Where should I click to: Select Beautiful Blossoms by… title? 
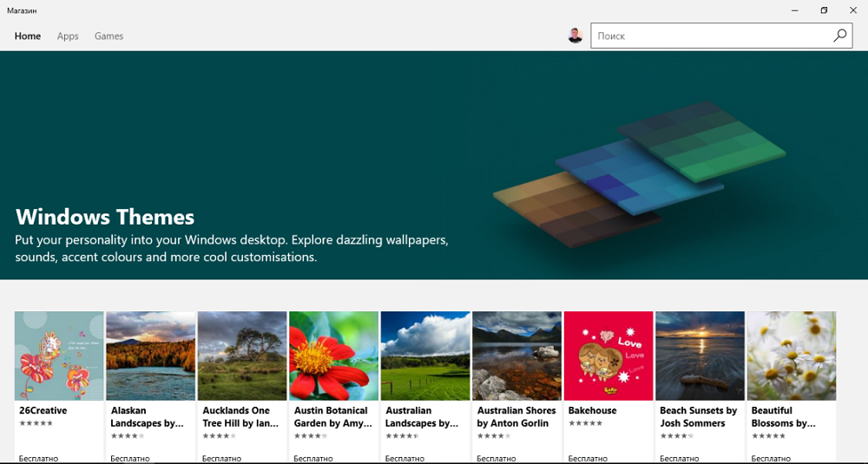pyautogui.click(x=783, y=416)
